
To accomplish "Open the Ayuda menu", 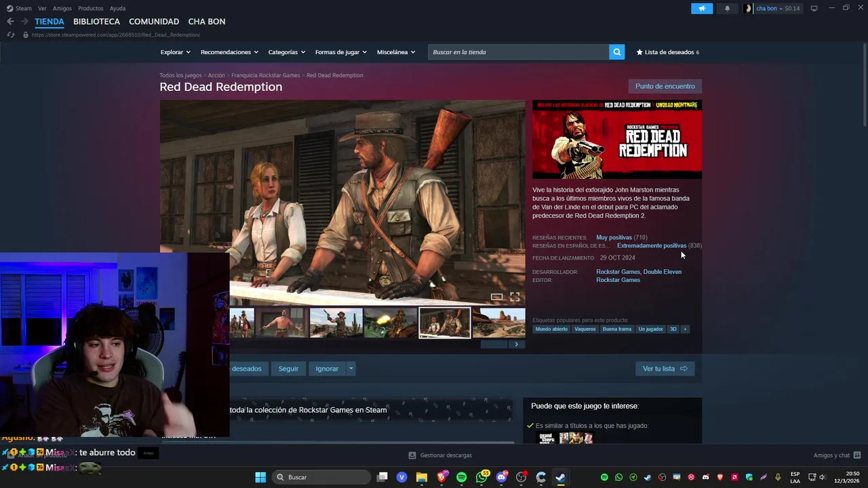I will 117,8.
